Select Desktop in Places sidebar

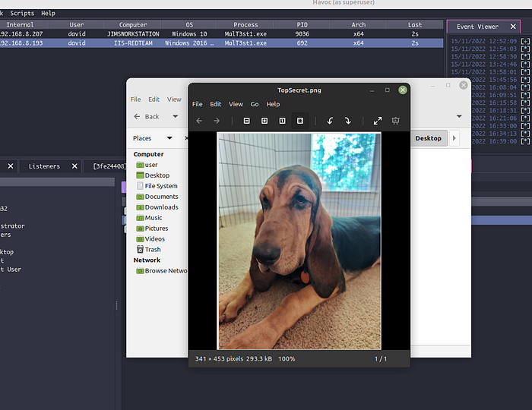[x=153, y=175]
